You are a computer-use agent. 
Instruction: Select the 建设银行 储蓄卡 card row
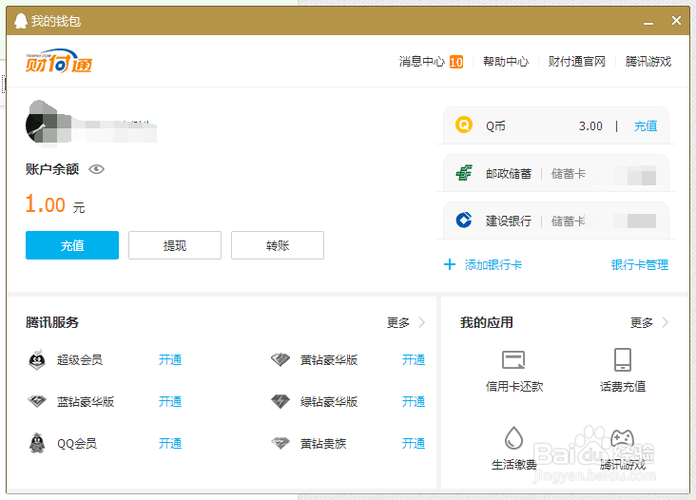[x=556, y=220]
